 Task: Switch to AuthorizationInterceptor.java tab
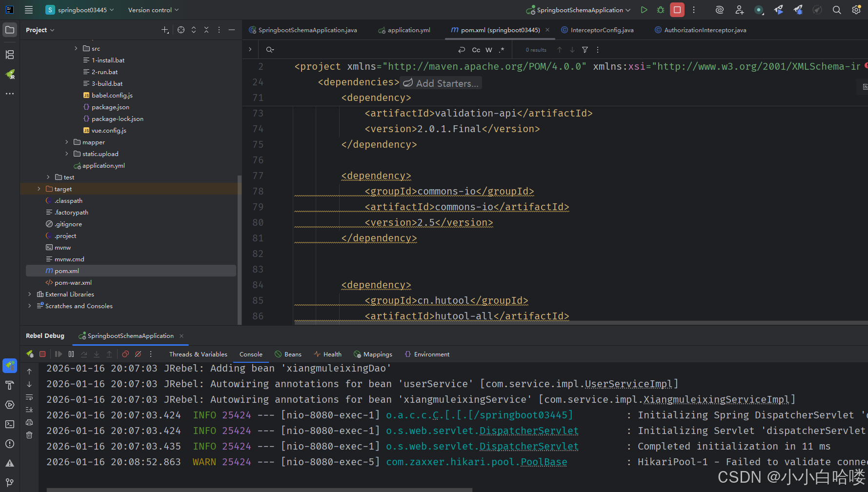click(700, 30)
